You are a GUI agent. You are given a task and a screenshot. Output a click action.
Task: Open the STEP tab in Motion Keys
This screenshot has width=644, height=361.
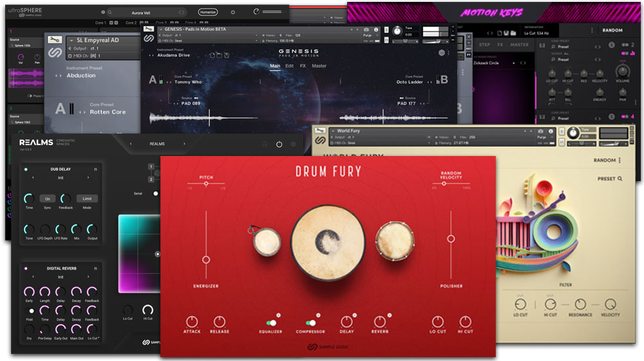pyautogui.click(x=484, y=44)
